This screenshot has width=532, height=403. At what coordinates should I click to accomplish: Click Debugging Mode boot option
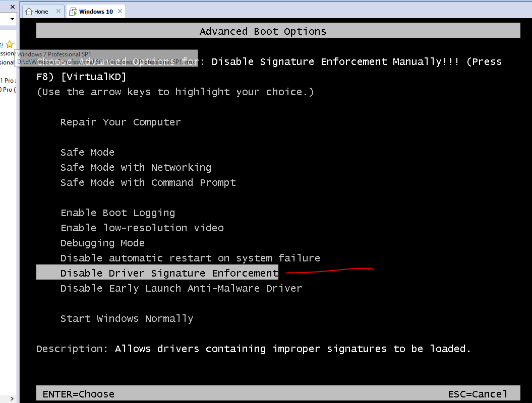(x=102, y=243)
